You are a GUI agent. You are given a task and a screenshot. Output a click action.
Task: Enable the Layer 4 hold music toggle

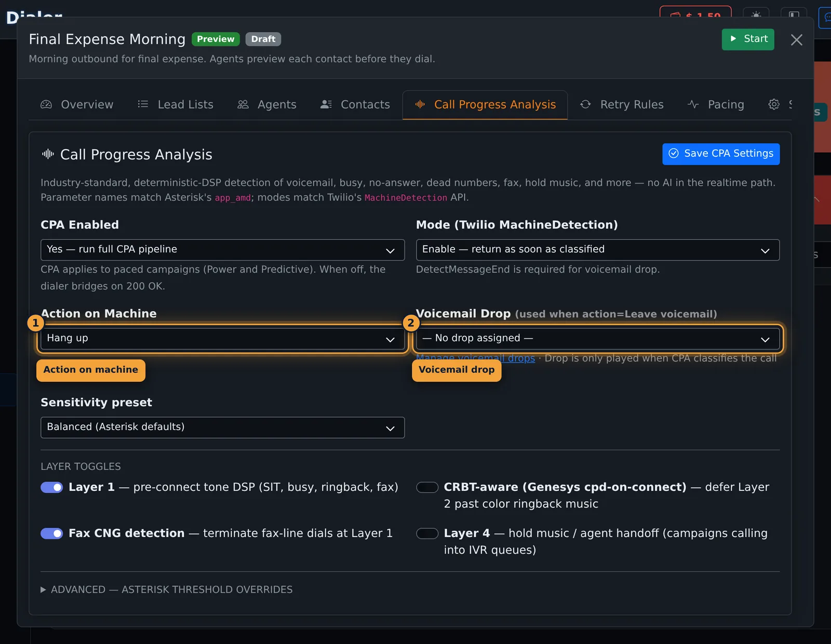(x=427, y=533)
